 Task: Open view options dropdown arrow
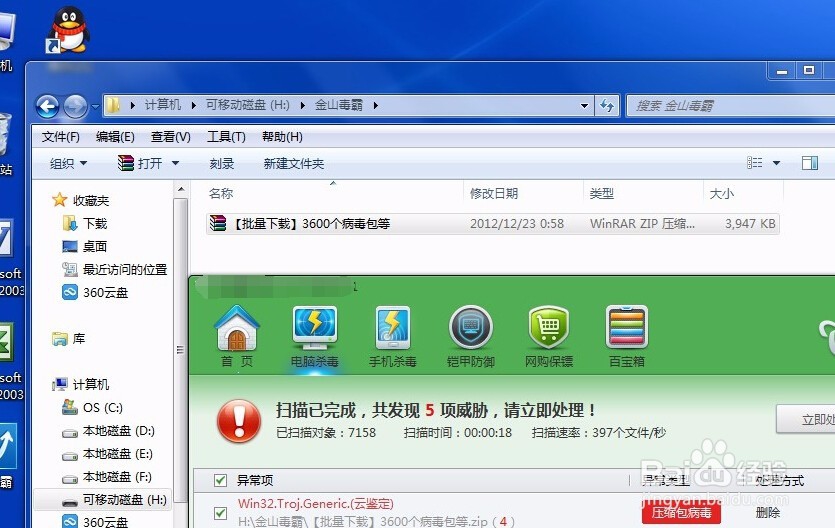tap(776, 163)
